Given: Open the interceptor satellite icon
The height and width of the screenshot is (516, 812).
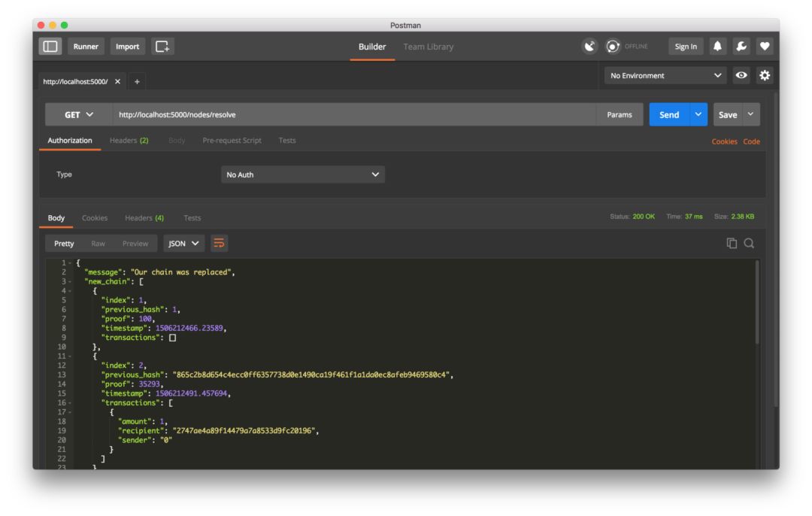Looking at the screenshot, I should point(589,46).
